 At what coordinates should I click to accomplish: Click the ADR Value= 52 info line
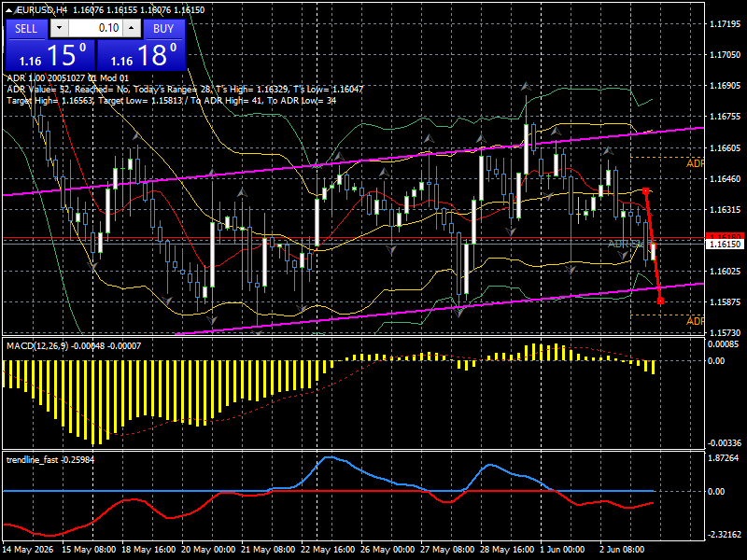(185, 89)
